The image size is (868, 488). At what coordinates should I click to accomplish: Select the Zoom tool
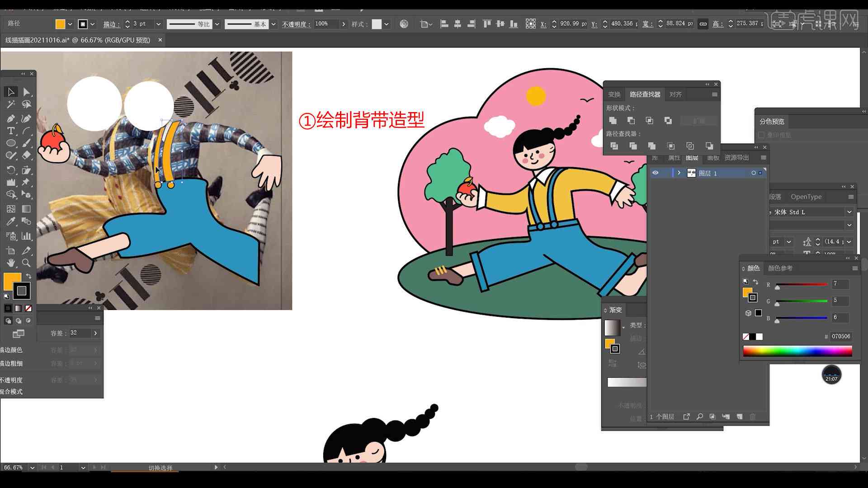(27, 263)
